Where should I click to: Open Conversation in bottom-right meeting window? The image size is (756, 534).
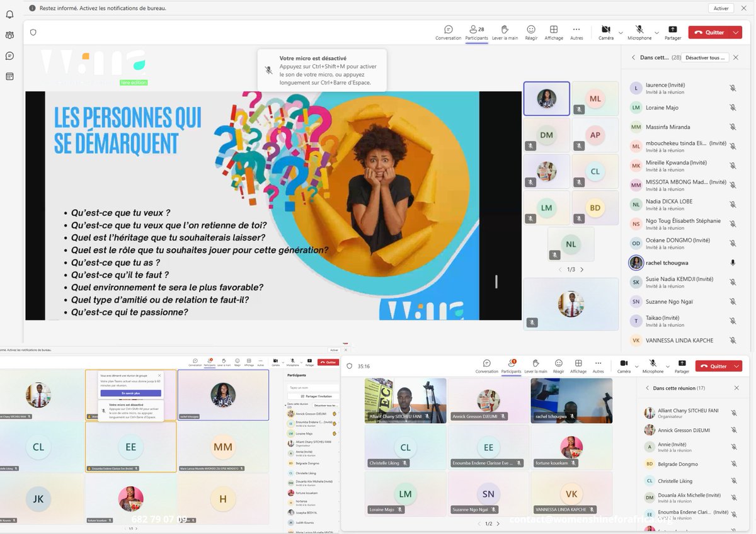pyautogui.click(x=486, y=366)
